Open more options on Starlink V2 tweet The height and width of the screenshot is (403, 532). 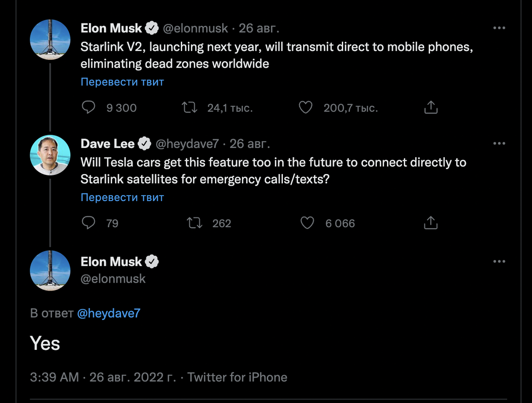[x=499, y=28]
